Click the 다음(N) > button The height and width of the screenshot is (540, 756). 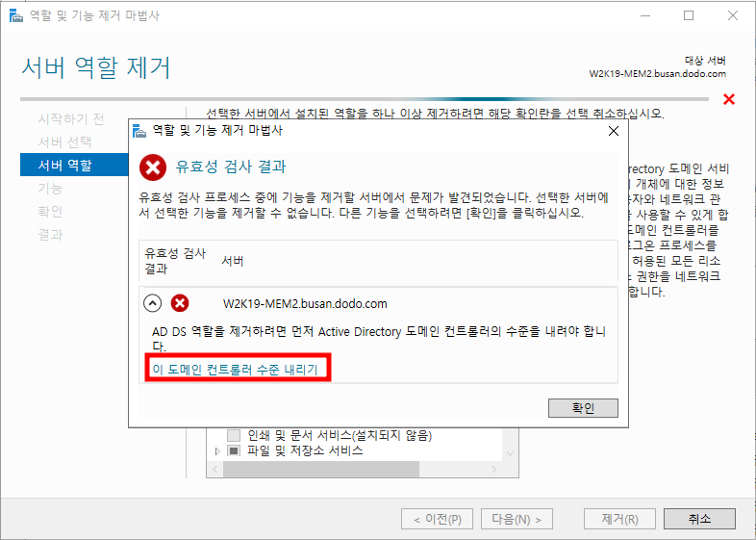pos(517,519)
